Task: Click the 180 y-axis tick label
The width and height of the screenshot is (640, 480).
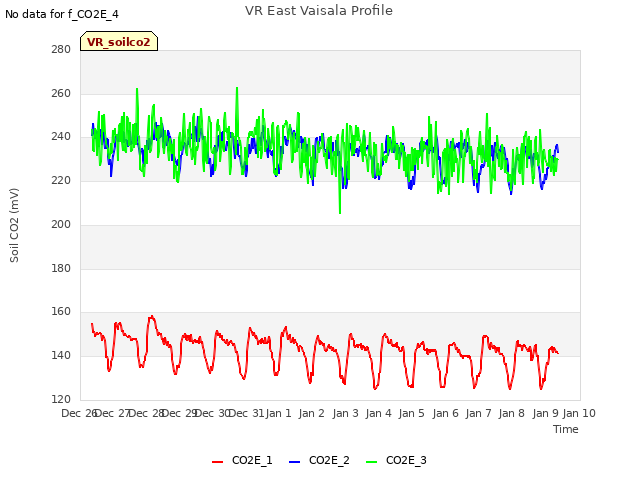Action: pos(61,269)
